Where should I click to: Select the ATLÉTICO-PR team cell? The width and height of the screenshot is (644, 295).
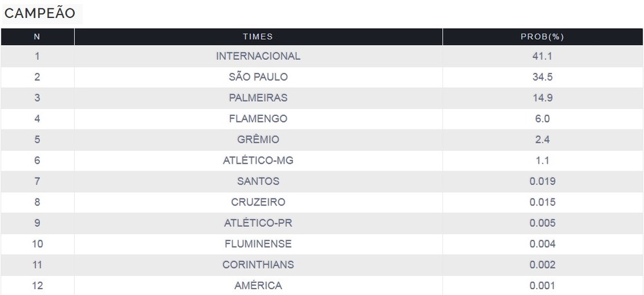(x=258, y=223)
